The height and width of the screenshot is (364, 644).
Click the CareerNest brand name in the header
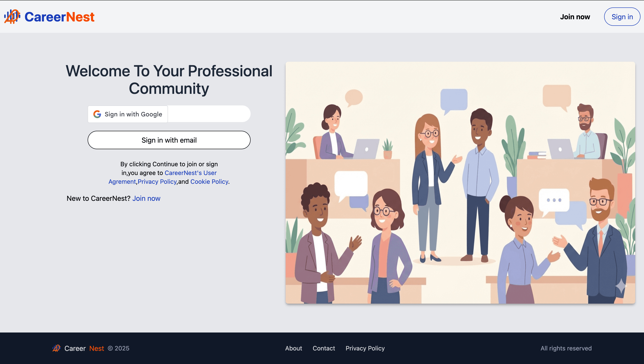click(x=59, y=17)
